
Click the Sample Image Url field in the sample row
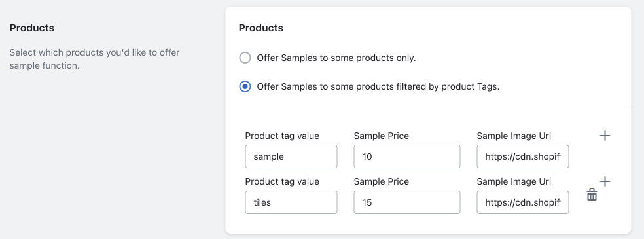523,156
